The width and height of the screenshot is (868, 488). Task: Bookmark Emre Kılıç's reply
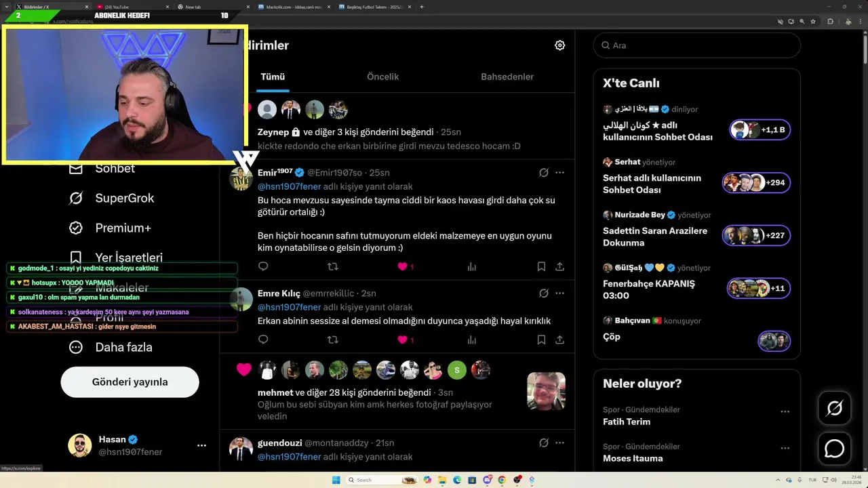point(541,340)
